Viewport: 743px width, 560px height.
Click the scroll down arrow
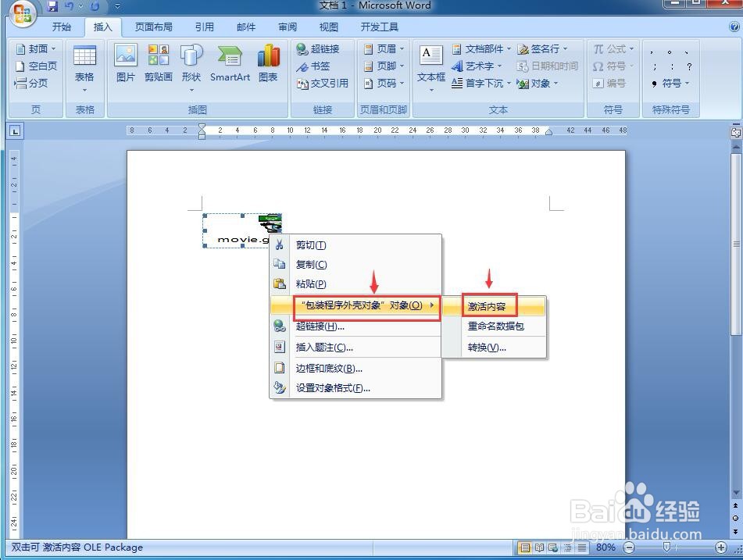(736, 493)
